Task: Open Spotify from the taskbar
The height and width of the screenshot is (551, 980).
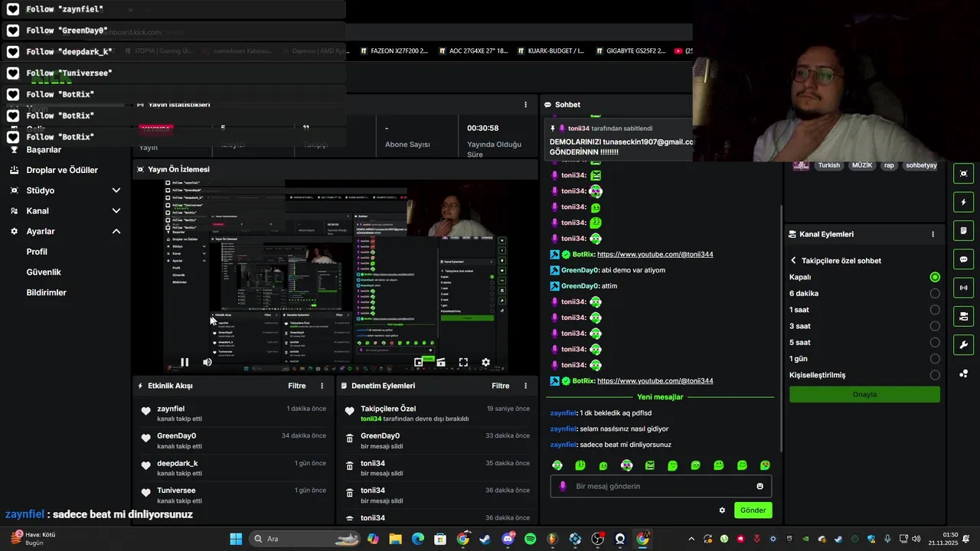Action: click(531, 539)
